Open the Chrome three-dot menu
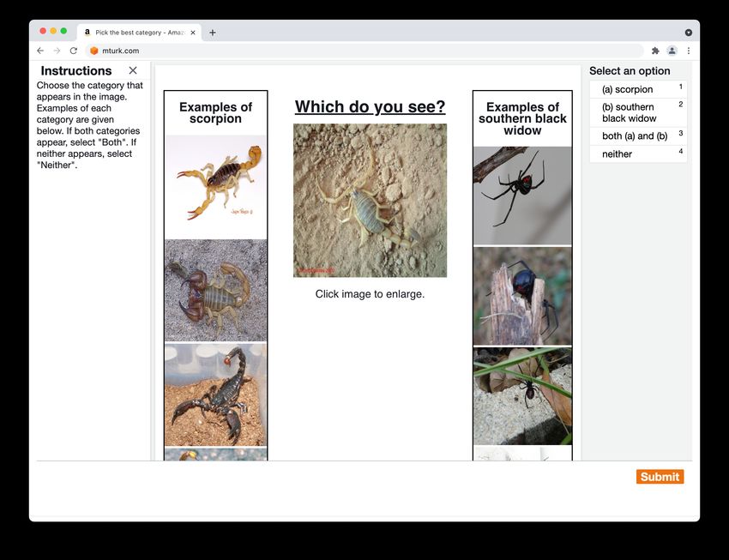This screenshot has height=560, width=729. [689, 51]
